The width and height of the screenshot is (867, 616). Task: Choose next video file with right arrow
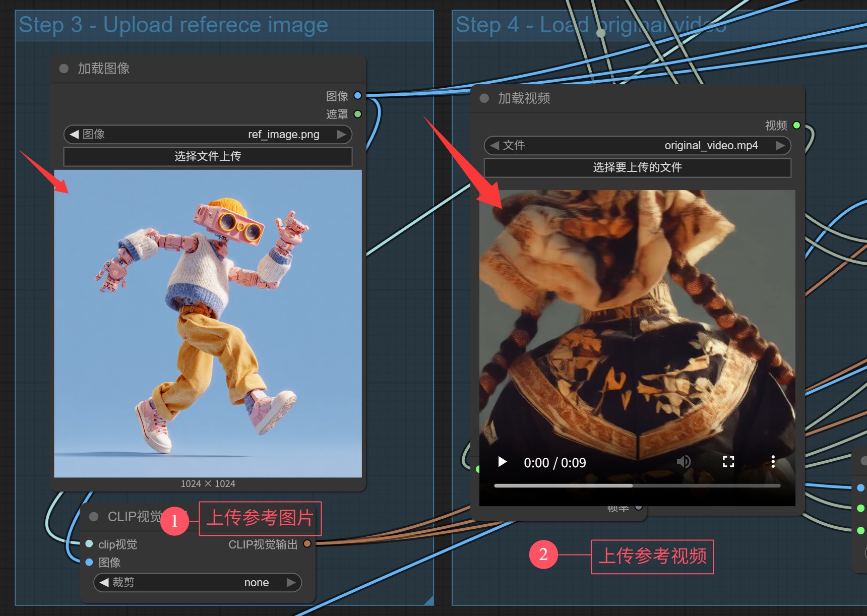(x=780, y=146)
